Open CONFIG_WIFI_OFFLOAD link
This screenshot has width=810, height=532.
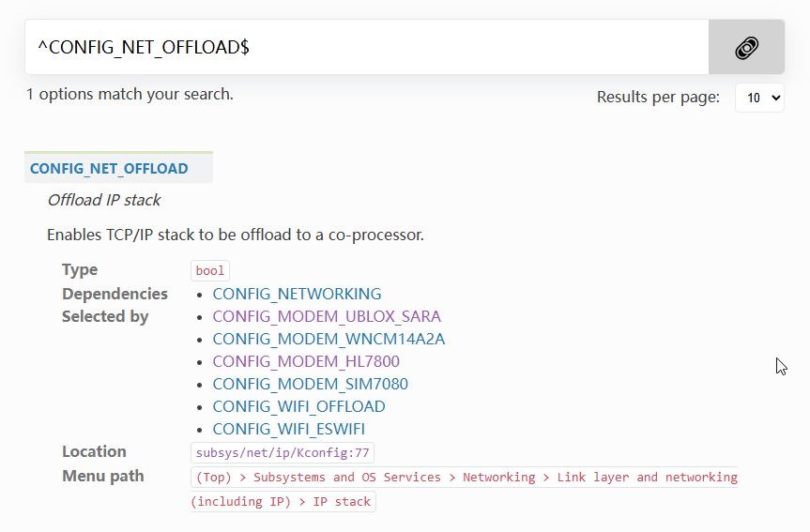click(x=298, y=406)
